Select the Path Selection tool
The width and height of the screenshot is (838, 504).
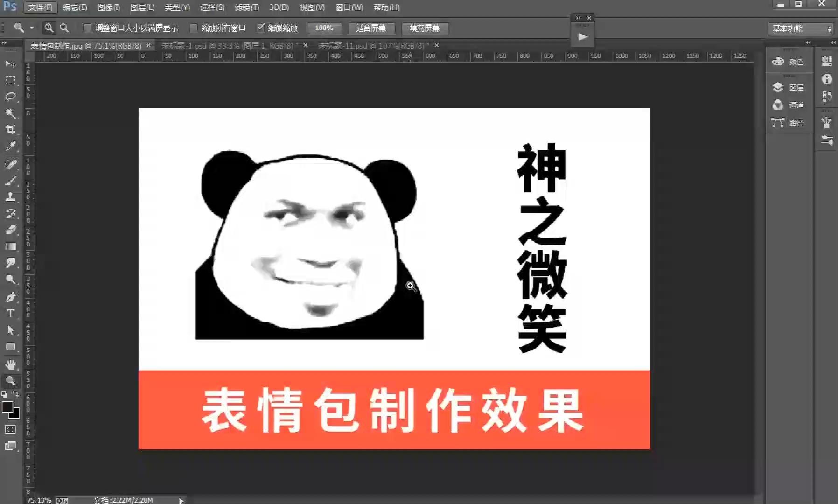tap(10, 330)
